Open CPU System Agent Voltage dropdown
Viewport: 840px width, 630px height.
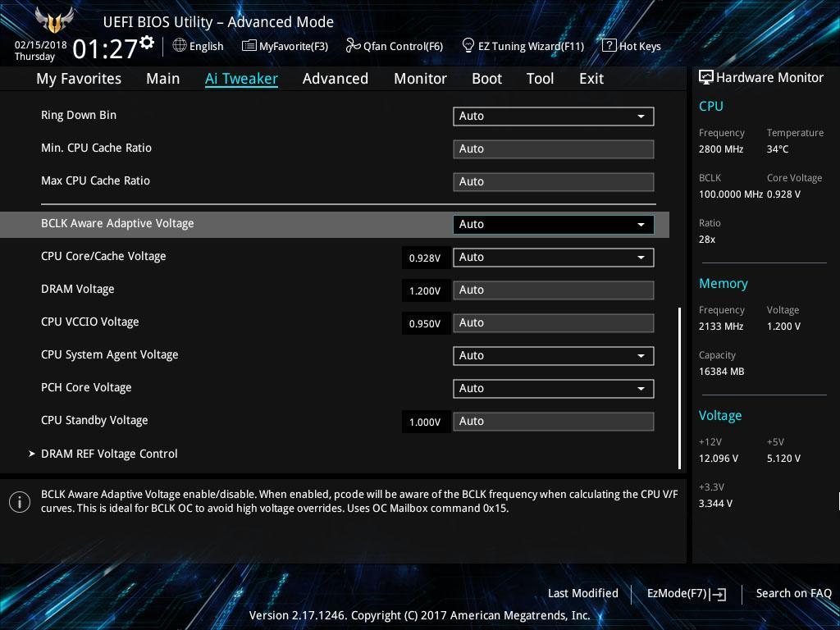coord(554,356)
